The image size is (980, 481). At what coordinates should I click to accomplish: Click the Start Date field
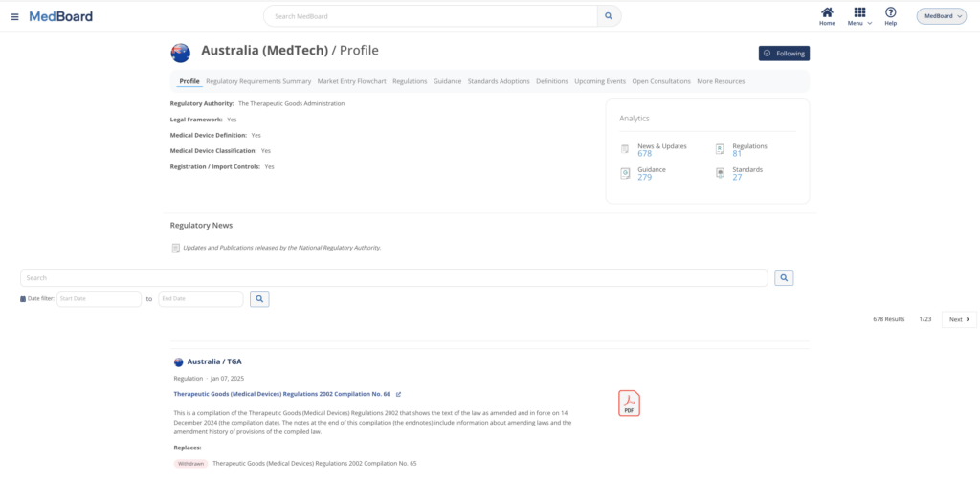pyautogui.click(x=100, y=299)
